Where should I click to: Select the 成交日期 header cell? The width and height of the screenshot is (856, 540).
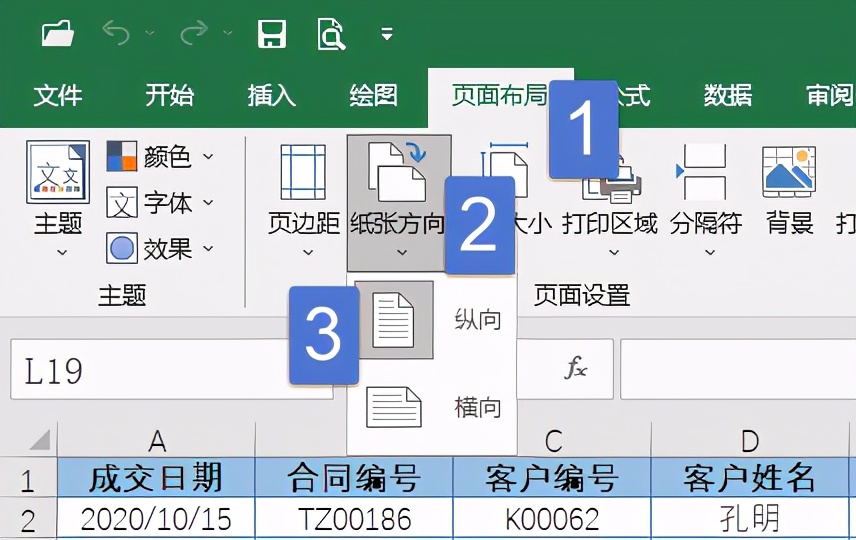pos(156,478)
